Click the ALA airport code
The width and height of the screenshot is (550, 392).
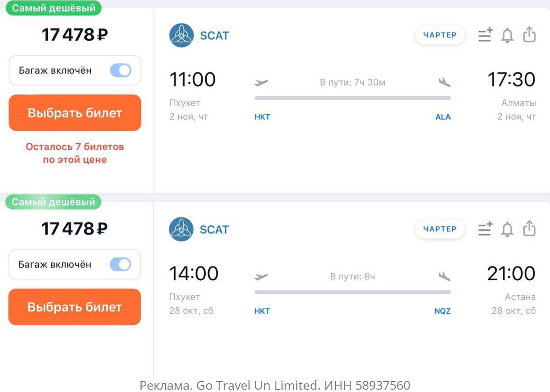pos(443,117)
